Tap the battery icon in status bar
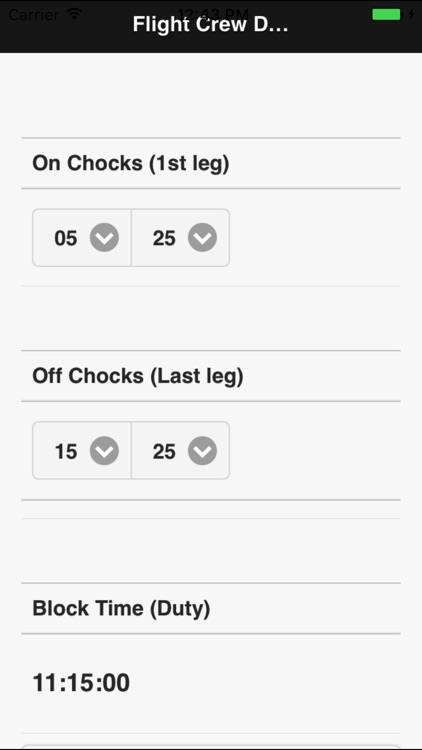 [x=387, y=14]
